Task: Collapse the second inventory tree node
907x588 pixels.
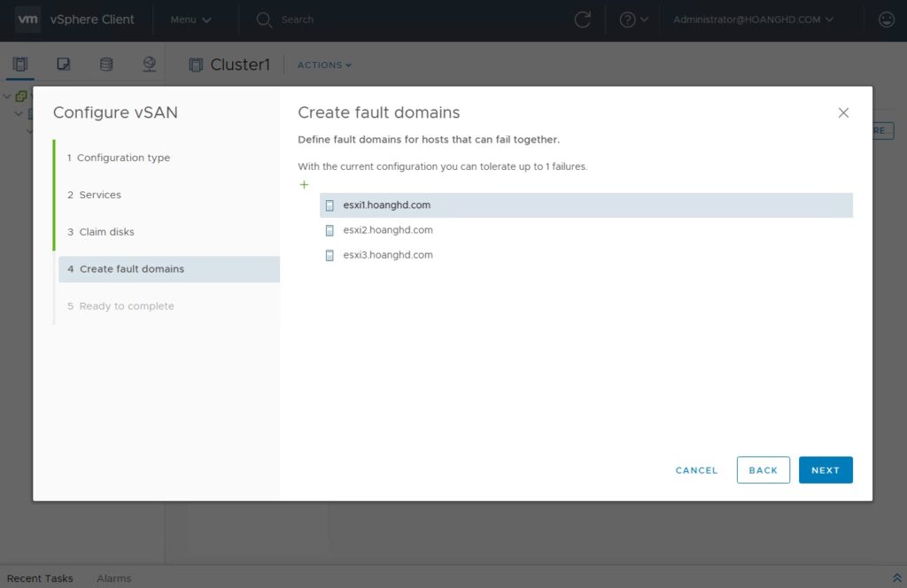Action: pyautogui.click(x=19, y=113)
